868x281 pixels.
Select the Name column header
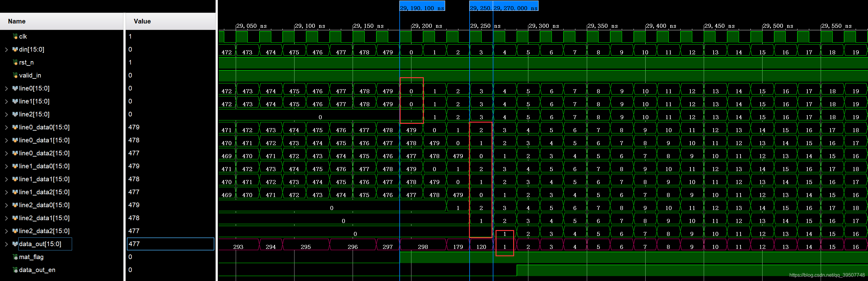pos(62,21)
